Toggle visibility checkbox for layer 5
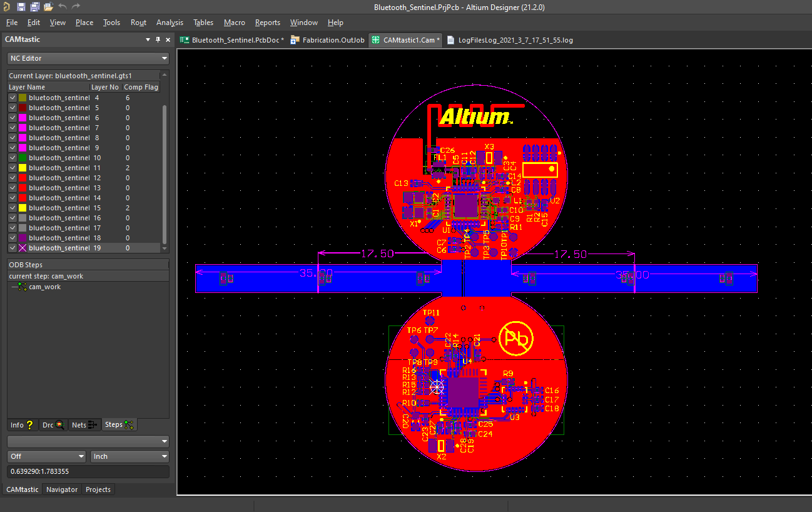 tap(13, 108)
